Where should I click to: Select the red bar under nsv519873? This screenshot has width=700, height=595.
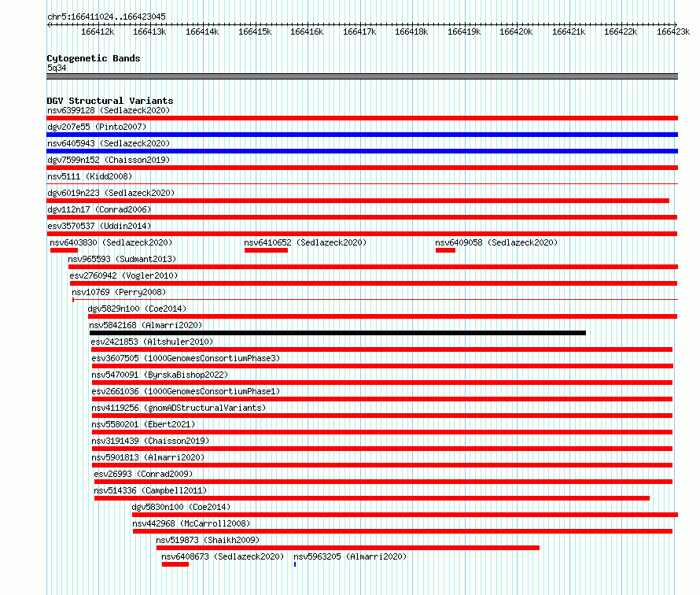point(348,548)
